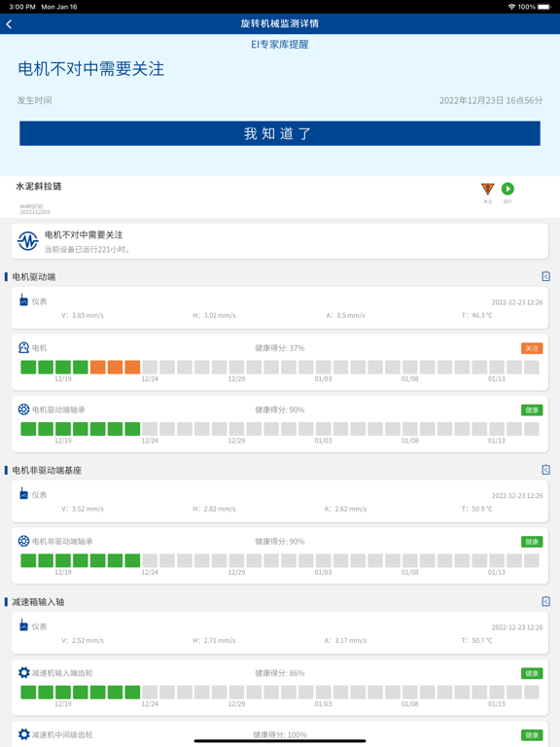Collapse the 电机非驱动端基座 section icon
The image size is (560, 747).
pos(546,470)
